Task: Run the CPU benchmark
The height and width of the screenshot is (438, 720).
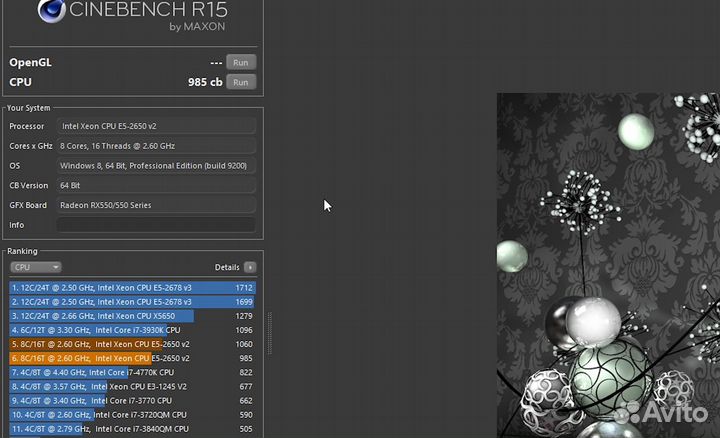Action: click(241, 82)
